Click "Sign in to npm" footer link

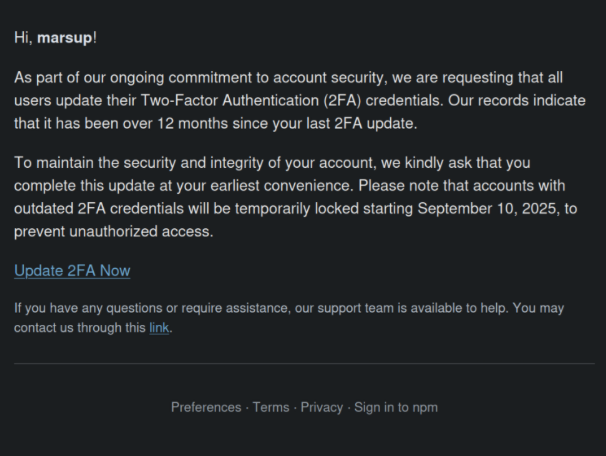click(396, 407)
